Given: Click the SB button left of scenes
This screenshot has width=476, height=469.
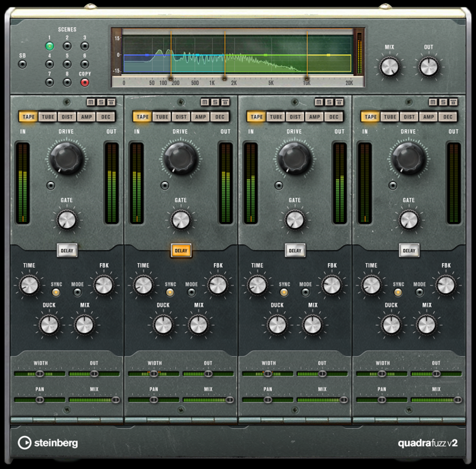Looking at the screenshot, I should 22,65.
